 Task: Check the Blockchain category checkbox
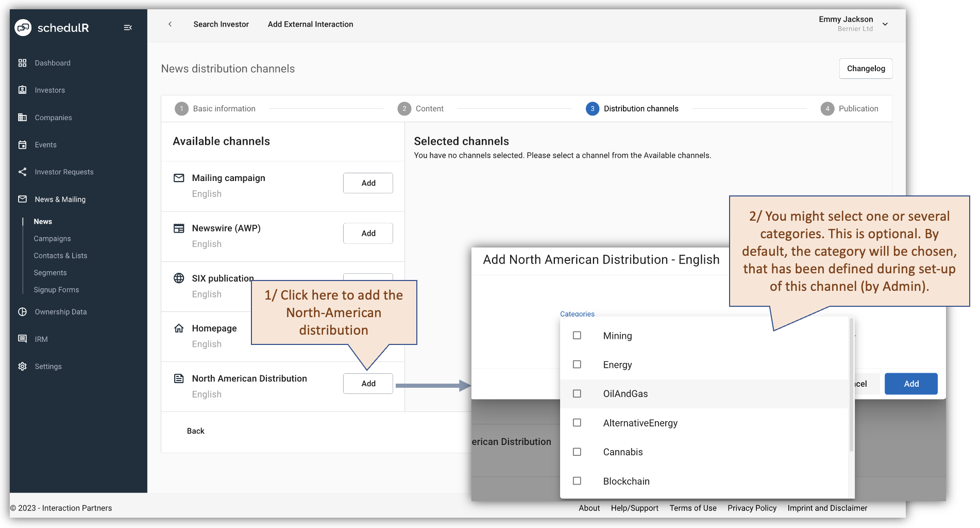[577, 481]
